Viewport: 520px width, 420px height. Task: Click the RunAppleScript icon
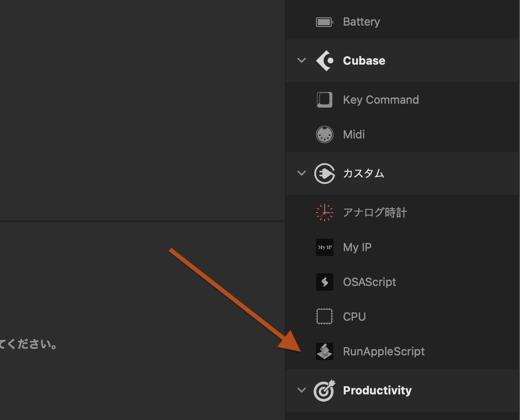click(x=324, y=351)
